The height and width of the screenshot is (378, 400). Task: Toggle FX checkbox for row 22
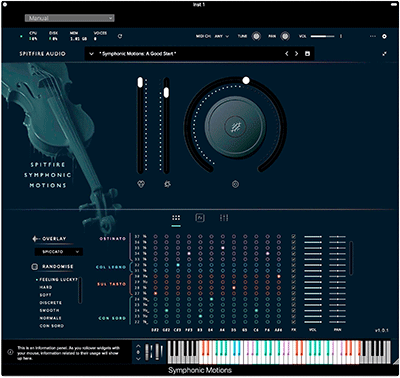293,322
